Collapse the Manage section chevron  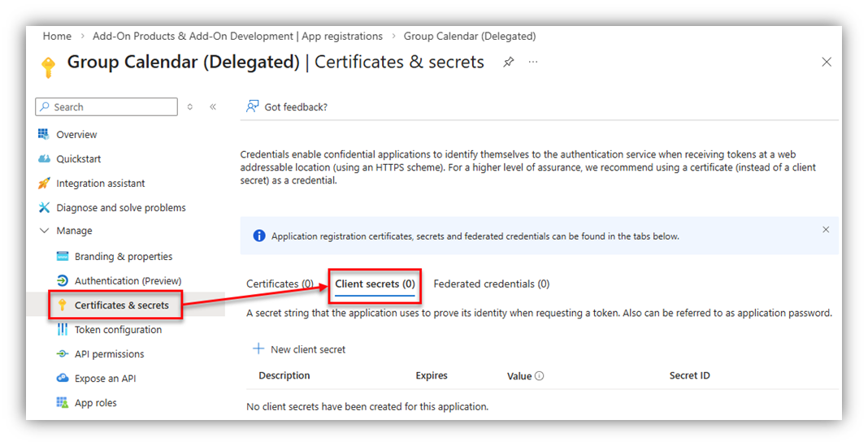pyautogui.click(x=44, y=231)
